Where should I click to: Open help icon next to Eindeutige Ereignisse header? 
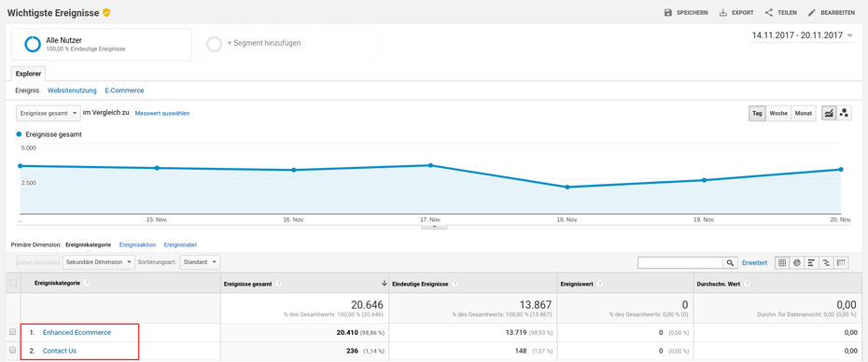tap(455, 284)
